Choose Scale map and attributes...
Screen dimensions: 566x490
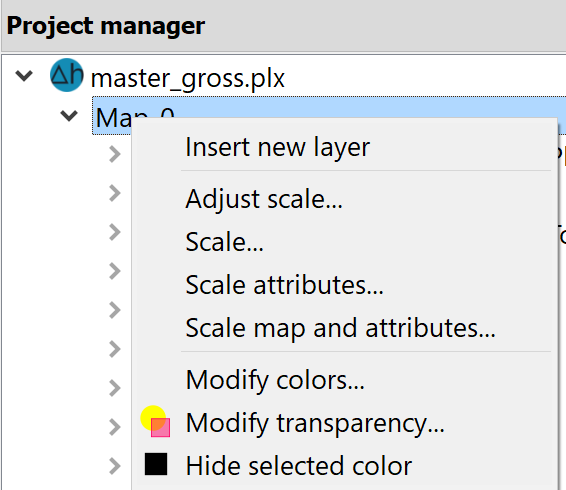(x=340, y=328)
